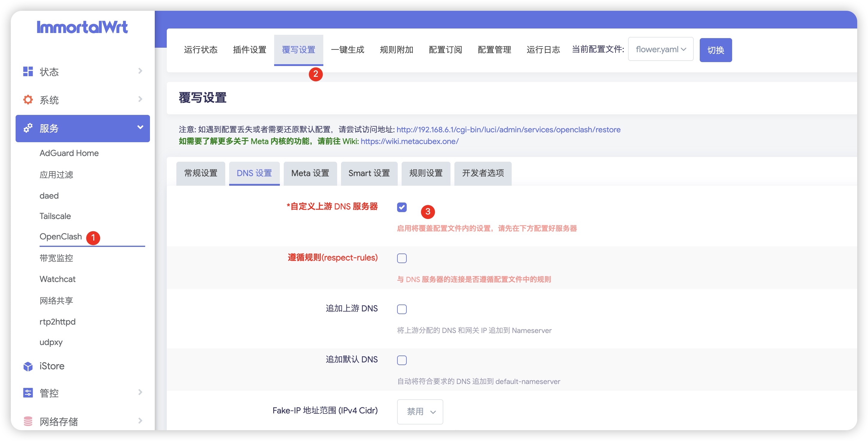Open the flower.yaml configuration dropdown
Screen dimensions: 868x441
coord(660,49)
